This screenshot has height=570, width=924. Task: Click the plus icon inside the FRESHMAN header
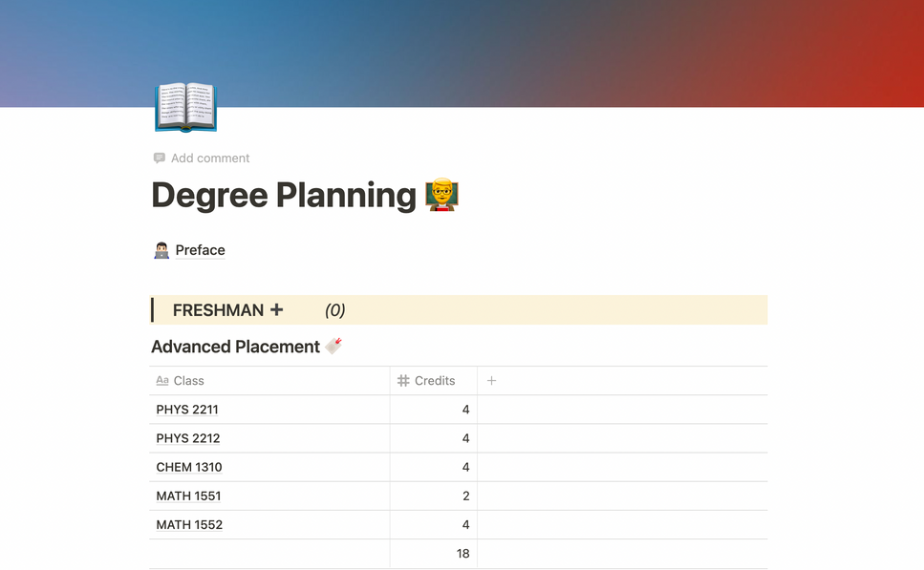click(x=278, y=310)
